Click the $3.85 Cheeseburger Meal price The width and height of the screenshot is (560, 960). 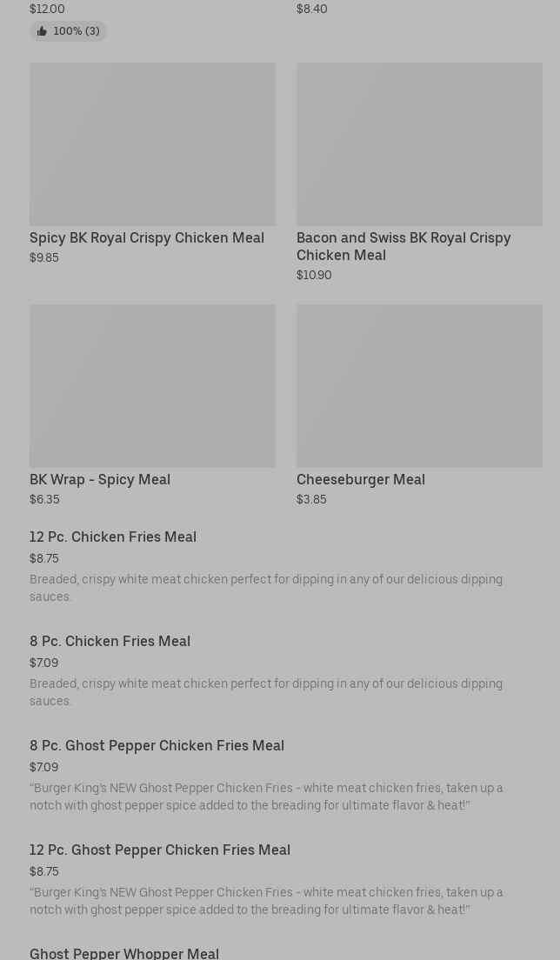[x=311, y=500]
